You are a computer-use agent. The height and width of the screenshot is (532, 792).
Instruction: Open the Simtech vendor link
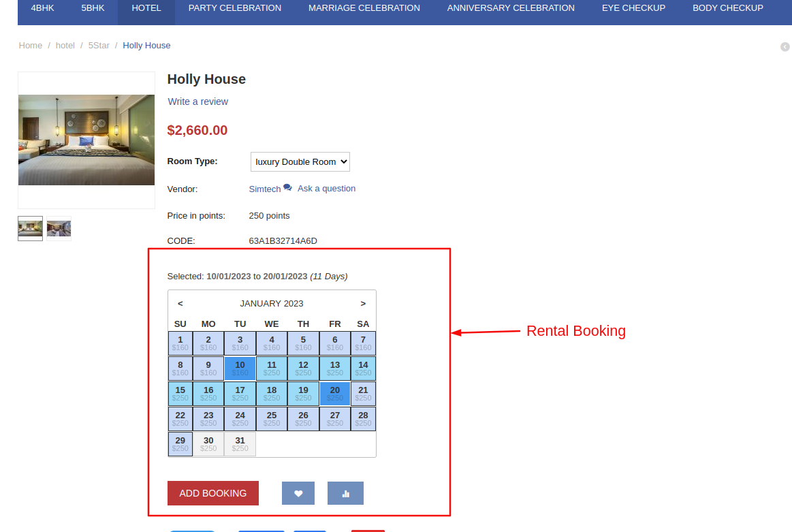[x=264, y=189]
